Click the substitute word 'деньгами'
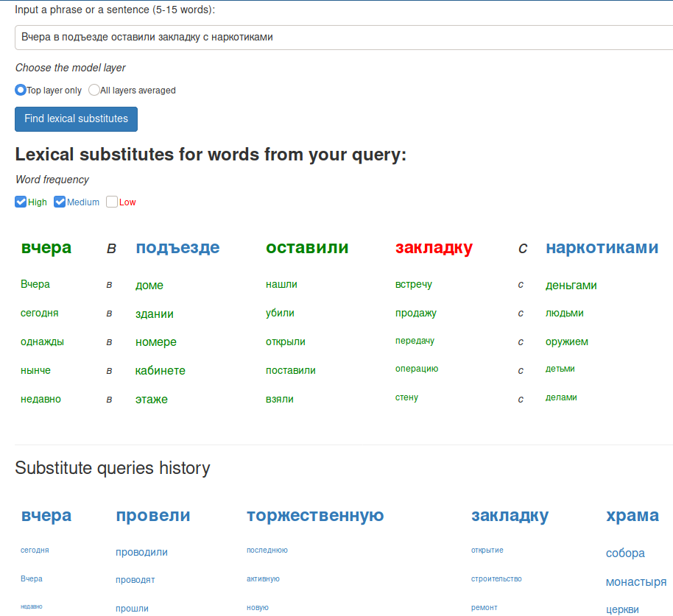 click(x=571, y=286)
